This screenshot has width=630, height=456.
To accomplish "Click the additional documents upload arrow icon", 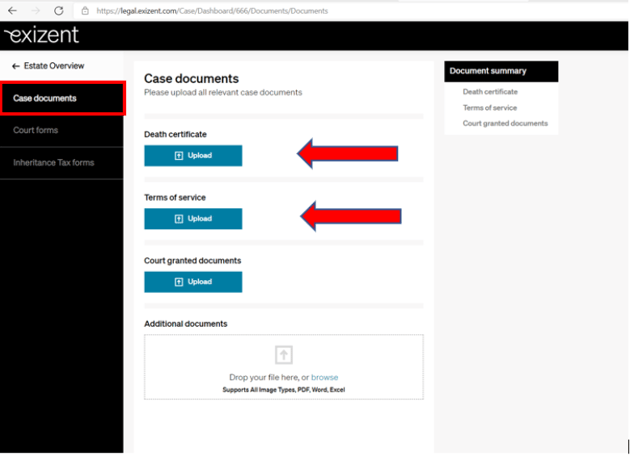I will pyautogui.click(x=284, y=355).
